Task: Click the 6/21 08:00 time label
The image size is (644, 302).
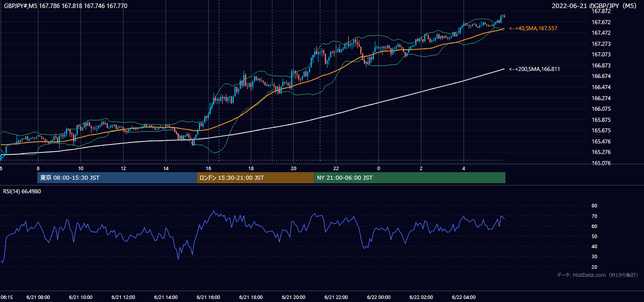Action: pos(38,297)
